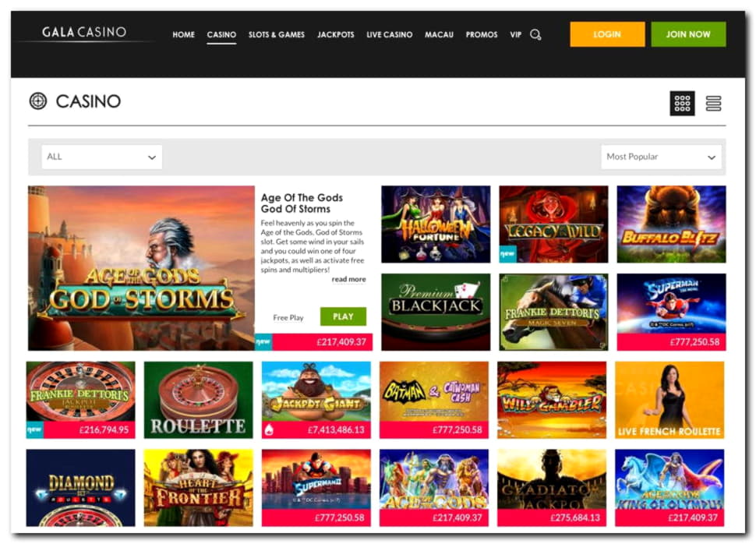The image size is (756, 544).
Task: Open the Legacy of the Wild game
Action: 553,224
